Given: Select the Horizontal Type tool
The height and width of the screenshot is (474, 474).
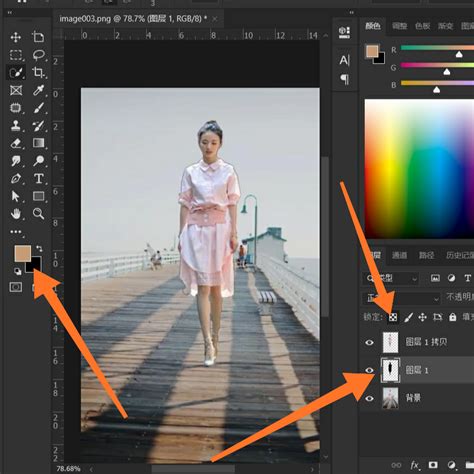Looking at the screenshot, I should coord(39,178).
